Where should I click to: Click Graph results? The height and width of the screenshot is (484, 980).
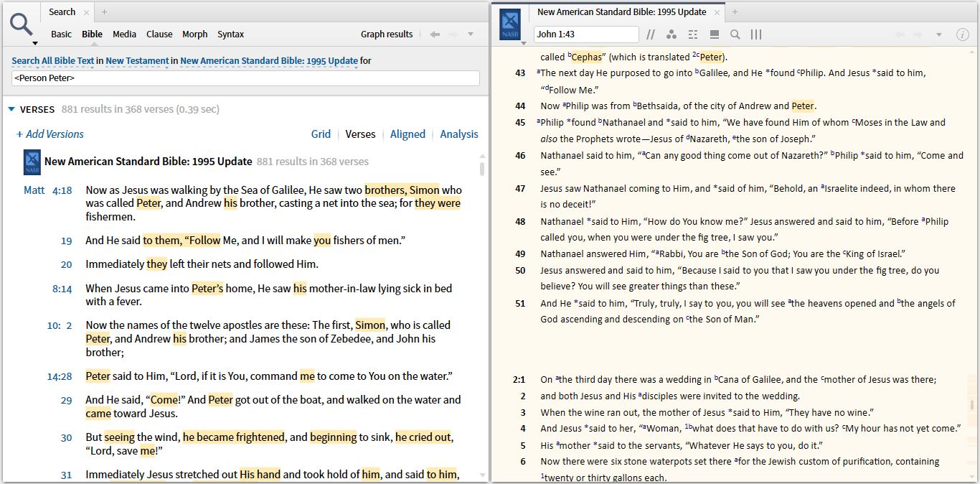(387, 34)
